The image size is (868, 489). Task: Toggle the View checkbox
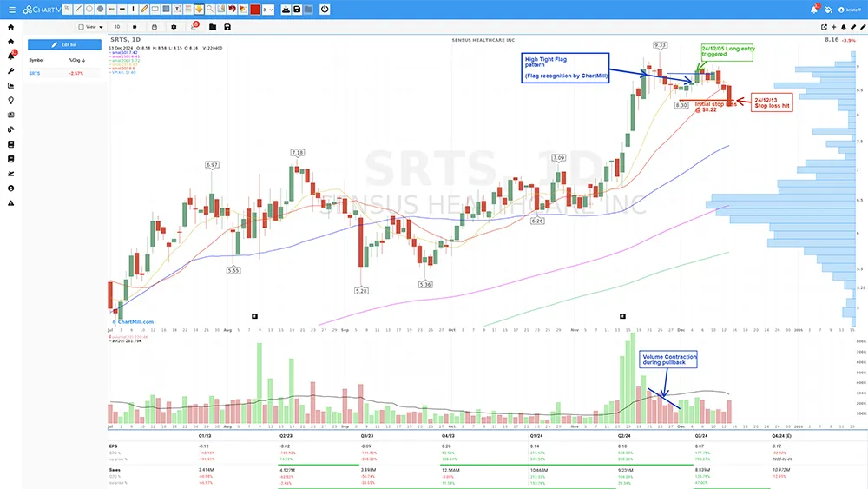coord(82,27)
